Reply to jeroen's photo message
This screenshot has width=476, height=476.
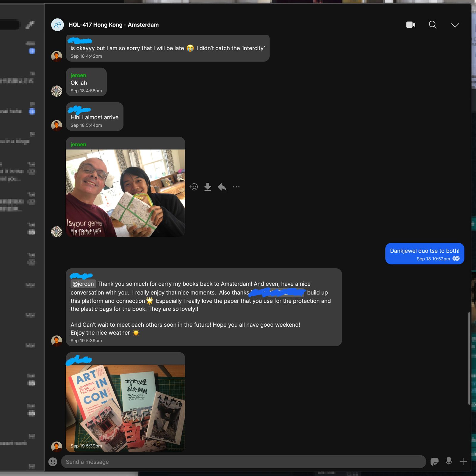coord(222,187)
